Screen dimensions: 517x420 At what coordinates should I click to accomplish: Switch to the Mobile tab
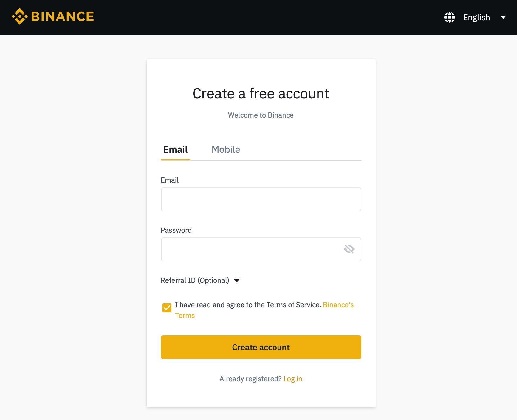tap(226, 149)
